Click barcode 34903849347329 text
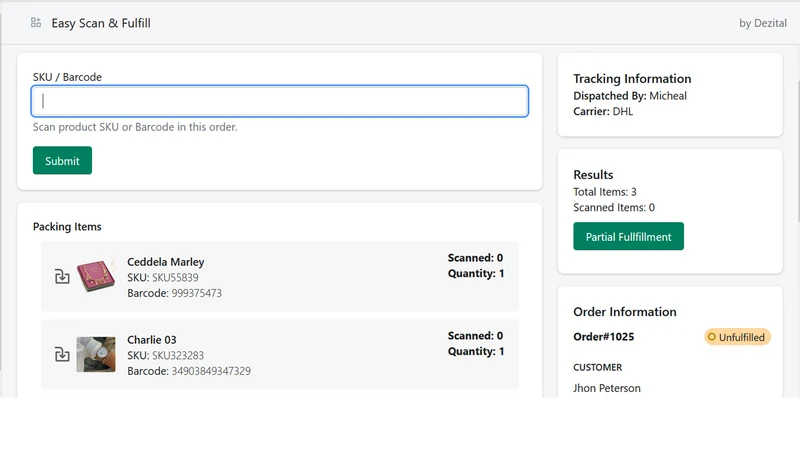 211,371
